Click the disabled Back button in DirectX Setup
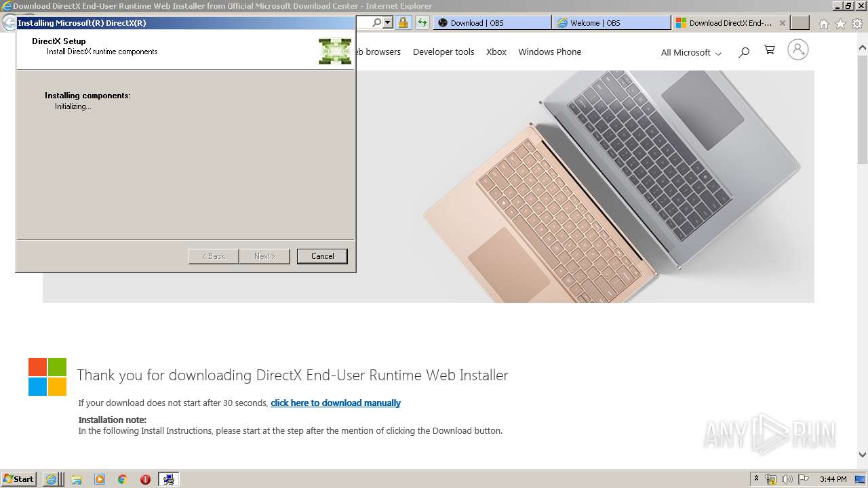 [x=214, y=256]
